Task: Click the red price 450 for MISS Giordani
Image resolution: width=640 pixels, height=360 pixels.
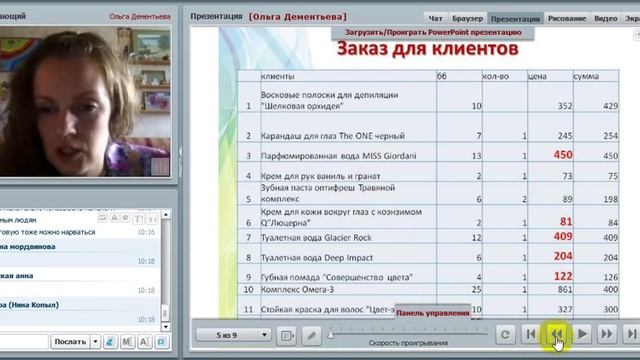Action: click(563, 155)
